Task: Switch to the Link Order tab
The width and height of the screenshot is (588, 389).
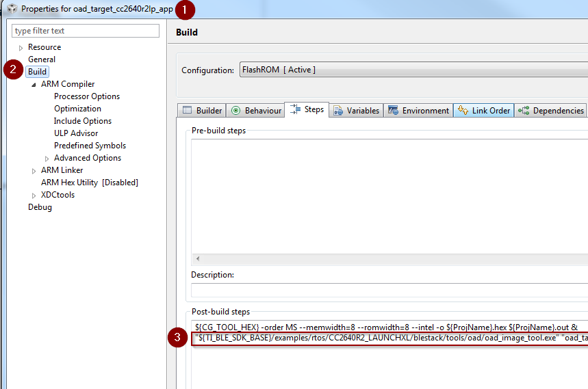Action: pyautogui.click(x=490, y=111)
